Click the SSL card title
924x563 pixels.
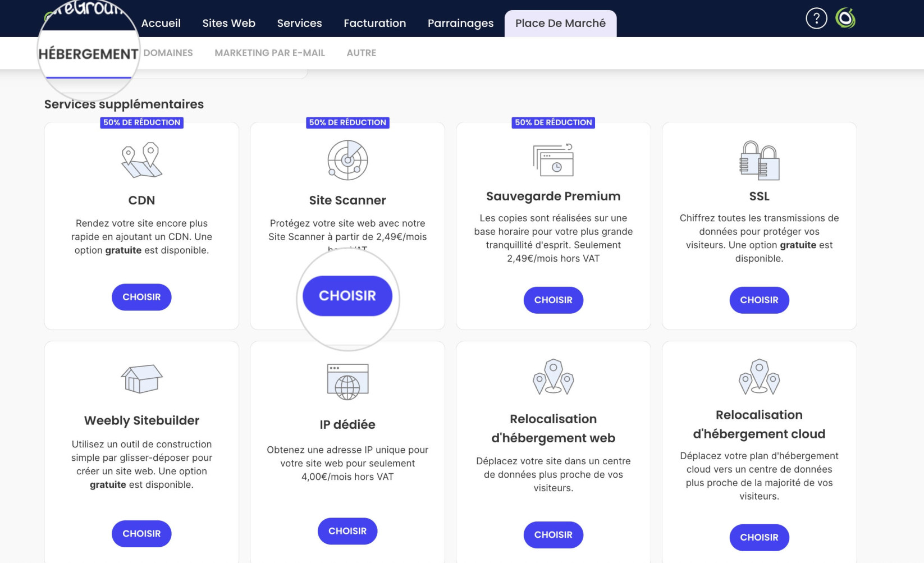759,196
